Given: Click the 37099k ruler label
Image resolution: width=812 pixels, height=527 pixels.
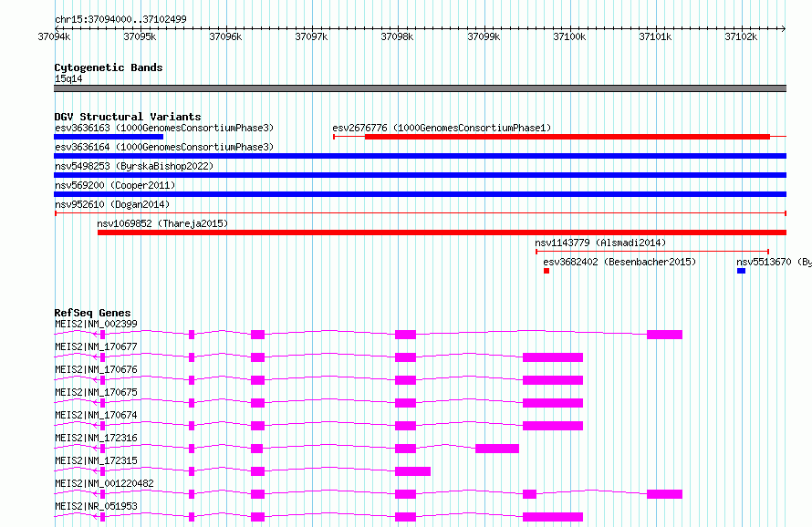Looking at the screenshot, I should coord(484,36).
